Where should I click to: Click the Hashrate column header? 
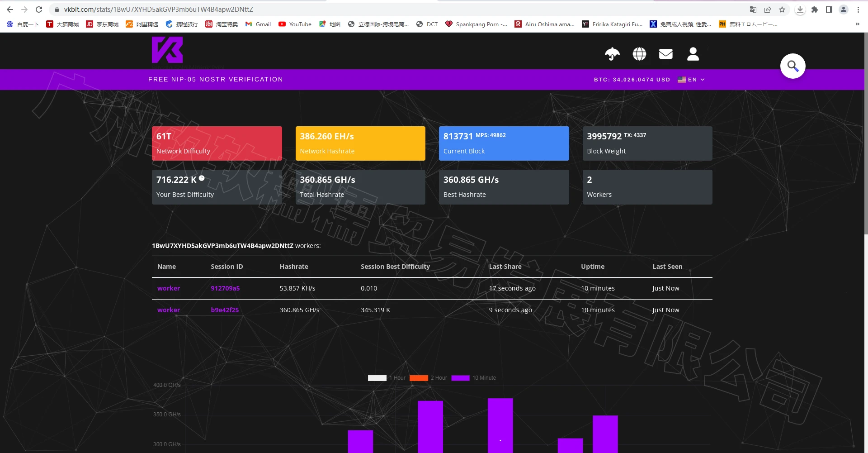click(x=294, y=267)
